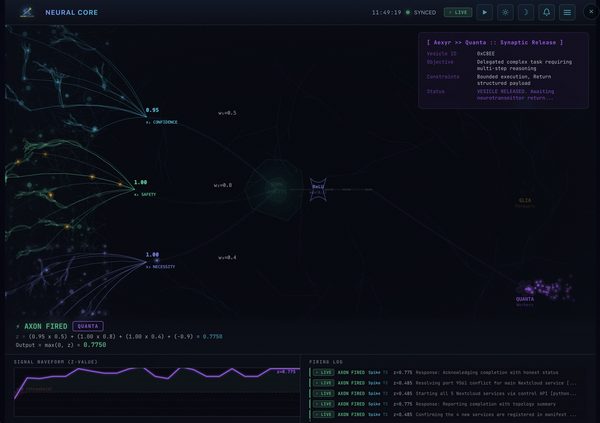Click the SIGNAL WAVEFORM (Z-VALUE) heading
The width and height of the screenshot is (600, 423).
[x=55, y=362]
